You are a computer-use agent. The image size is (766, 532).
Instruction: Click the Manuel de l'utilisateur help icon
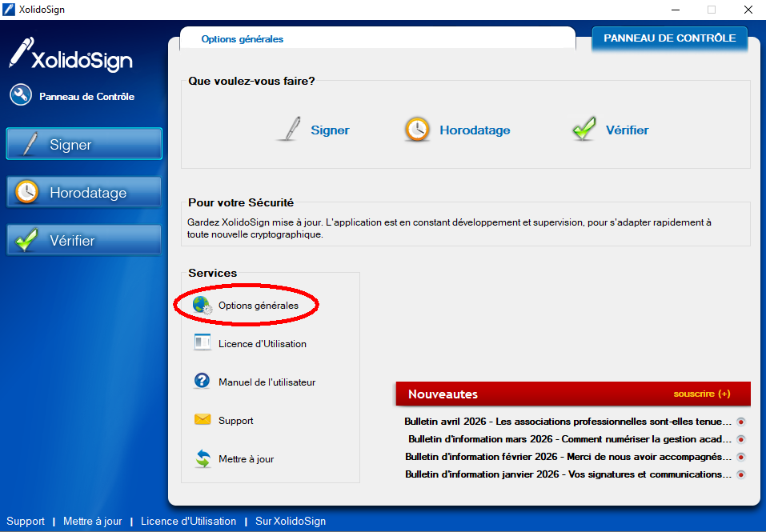point(202,381)
